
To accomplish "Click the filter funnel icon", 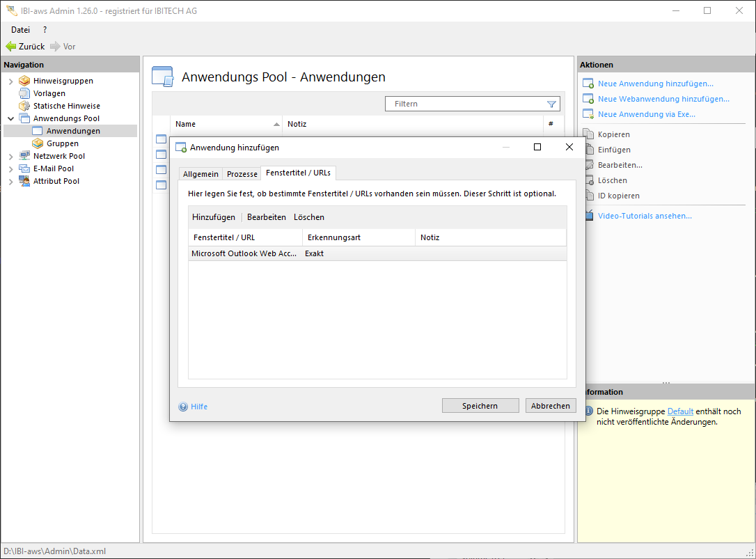I will (551, 104).
